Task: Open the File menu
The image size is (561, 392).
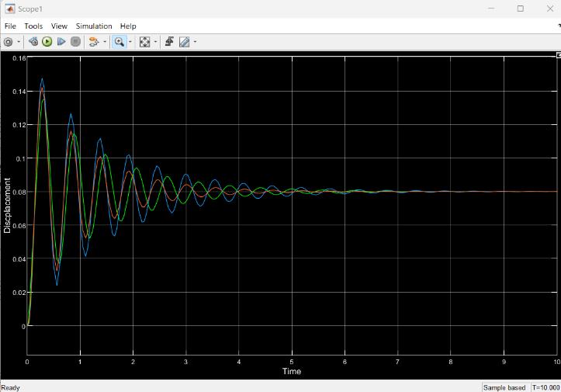Action: 10,26
